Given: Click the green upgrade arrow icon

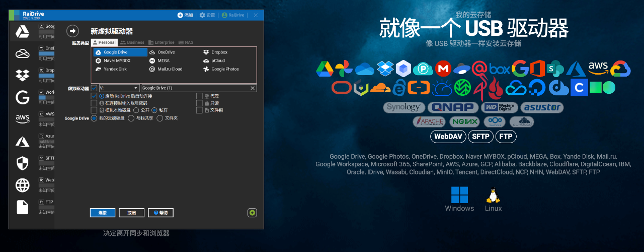Looking at the screenshot, I should (252, 213).
